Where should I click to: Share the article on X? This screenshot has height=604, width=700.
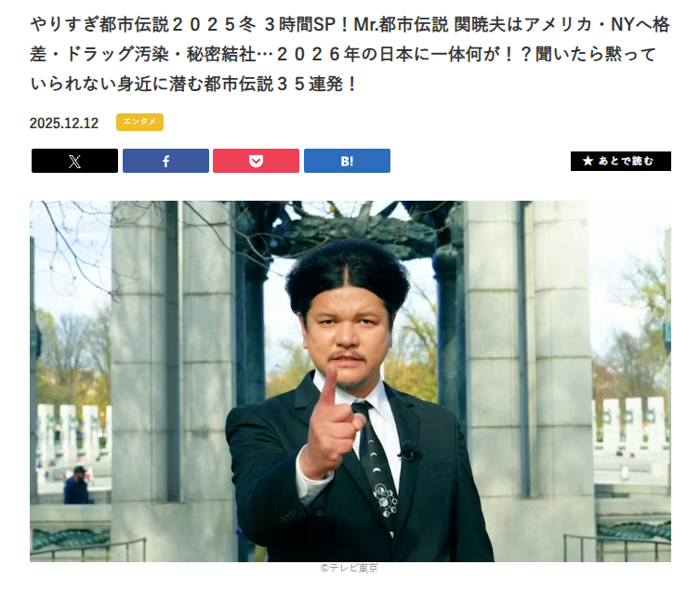pyautogui.click(x=74, y=161)
